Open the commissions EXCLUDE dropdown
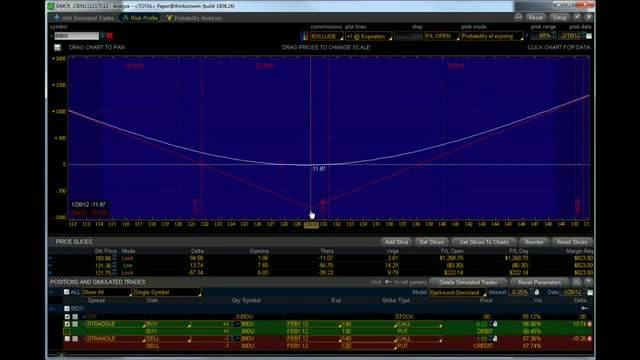The height and width of the screenshot is (360, 640). click(x=327, y=36)
